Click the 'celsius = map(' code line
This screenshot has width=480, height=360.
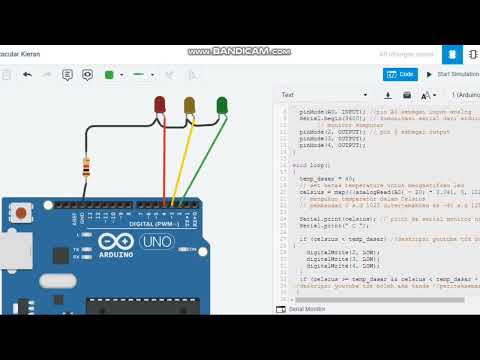point(389,192)
